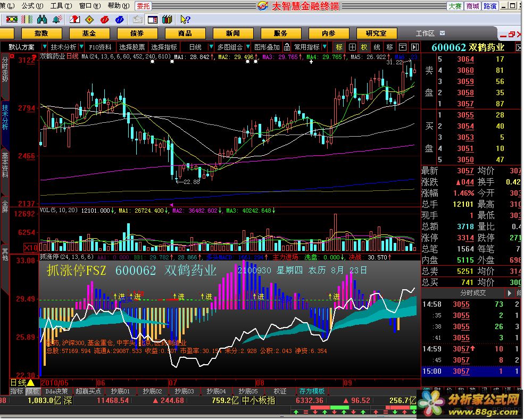This screenshot has height=420, width=524.
Task: Click the yellow diamond arrow icon
Action: [x=89, y=20]
